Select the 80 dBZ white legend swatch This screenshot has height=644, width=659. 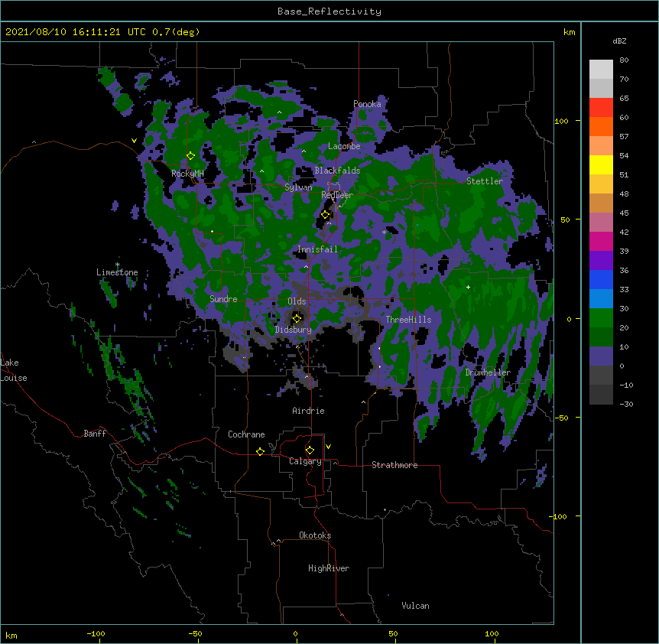coord(601,70)
